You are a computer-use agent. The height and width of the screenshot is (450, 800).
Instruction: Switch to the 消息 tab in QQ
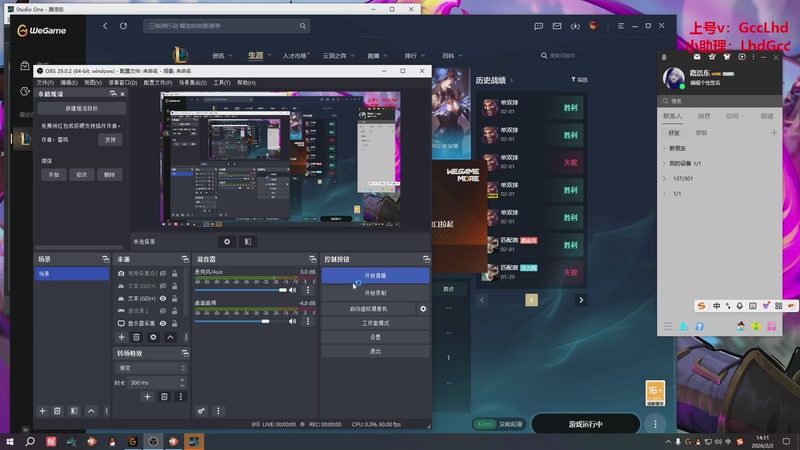click(x=704, y=116)
